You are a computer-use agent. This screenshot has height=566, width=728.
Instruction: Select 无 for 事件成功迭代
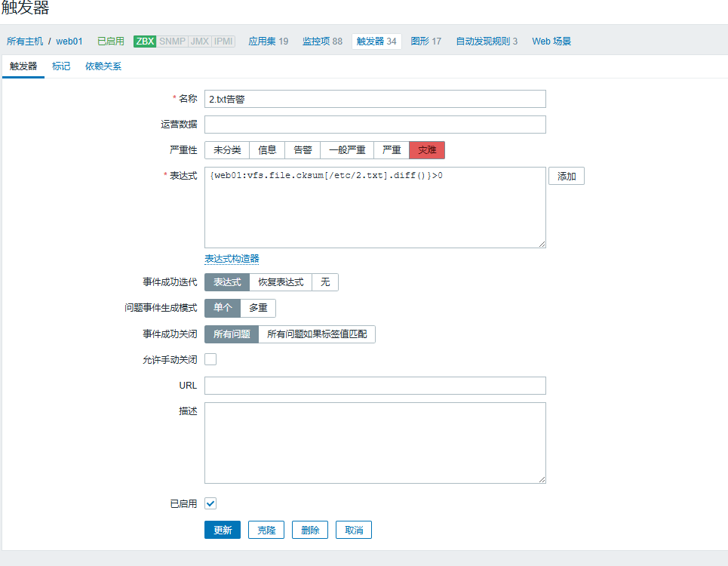325,282
